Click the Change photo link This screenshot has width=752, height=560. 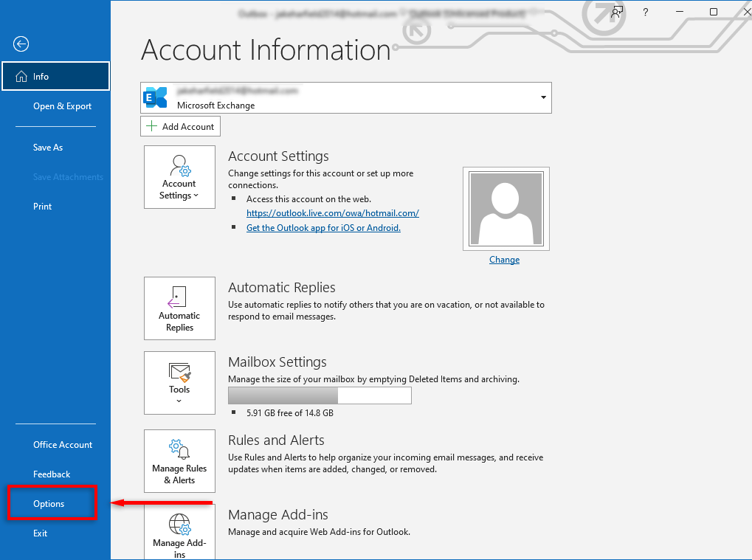pyautogui.click(x=504, y=260)
